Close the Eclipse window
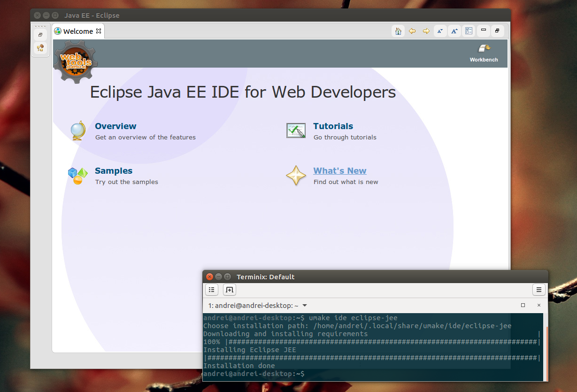 [37, 15]
